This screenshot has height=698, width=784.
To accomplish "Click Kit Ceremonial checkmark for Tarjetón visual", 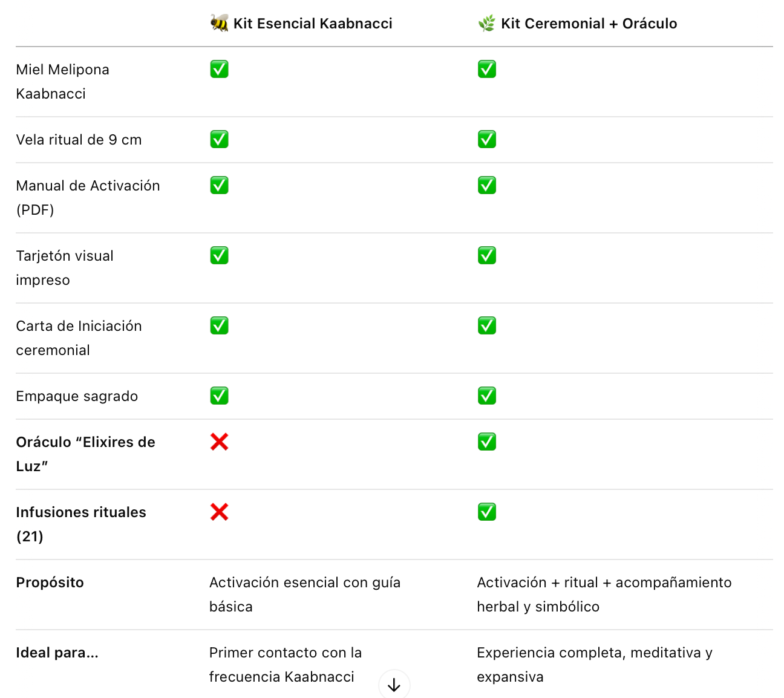I will 487,256.
